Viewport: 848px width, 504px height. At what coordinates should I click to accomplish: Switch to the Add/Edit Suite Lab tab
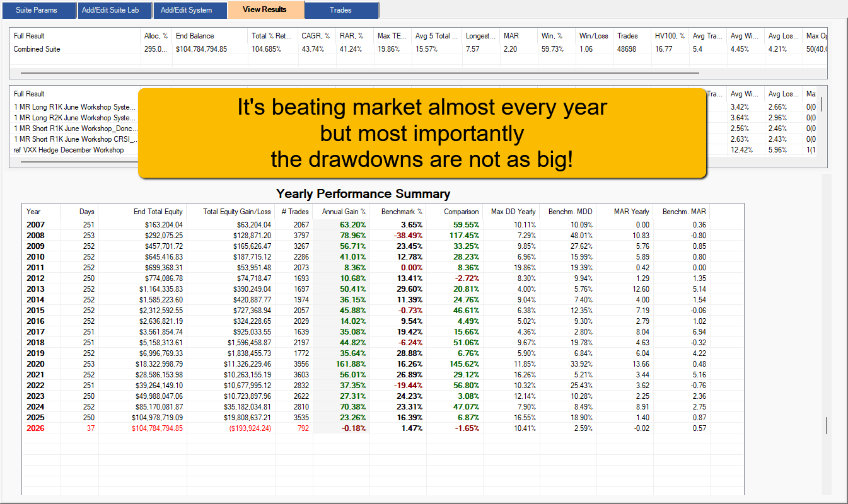coord(115,10)
